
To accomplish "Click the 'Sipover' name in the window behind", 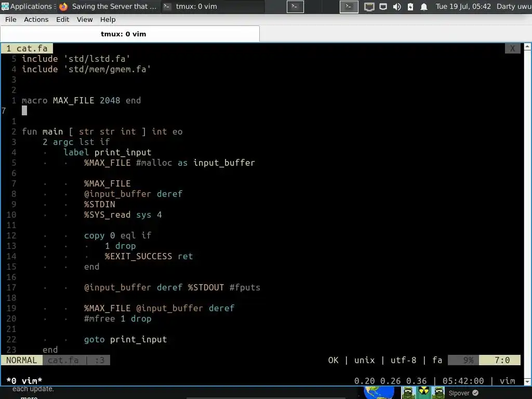I will pyautogui.click(x=459, y=393).
